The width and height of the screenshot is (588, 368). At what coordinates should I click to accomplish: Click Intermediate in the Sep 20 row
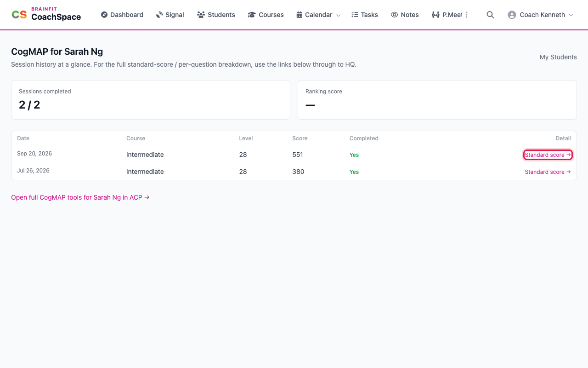[x=145, y=155]
